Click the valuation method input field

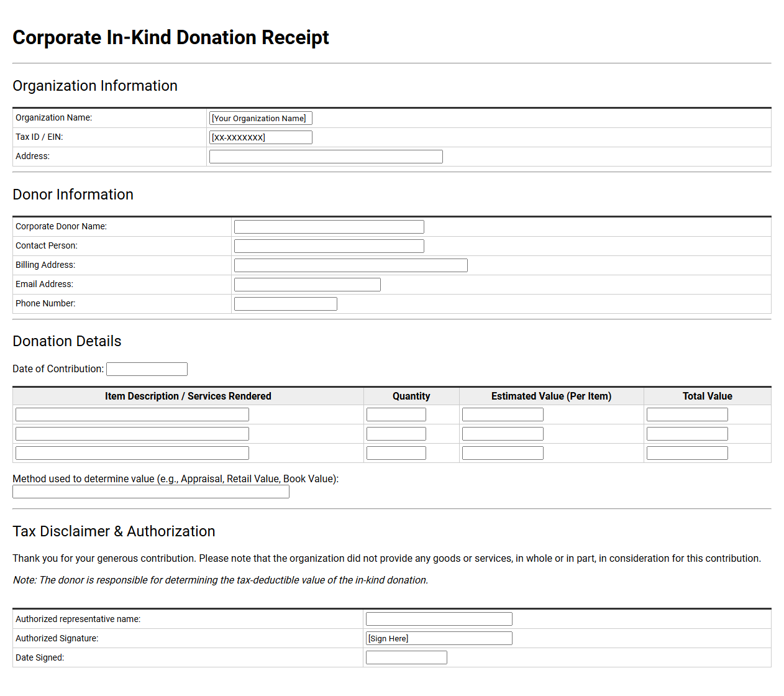pyautogui.click(x=151, y=492)
